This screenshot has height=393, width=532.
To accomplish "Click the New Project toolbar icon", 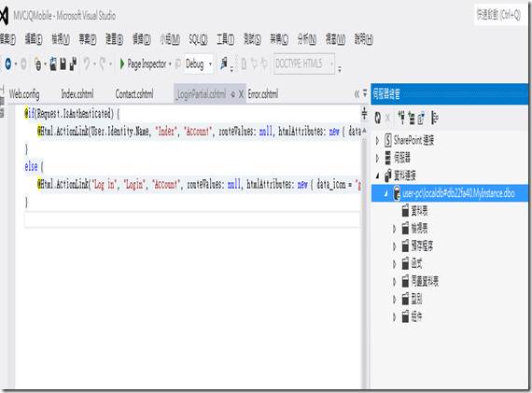I will (x=38, y=63).
